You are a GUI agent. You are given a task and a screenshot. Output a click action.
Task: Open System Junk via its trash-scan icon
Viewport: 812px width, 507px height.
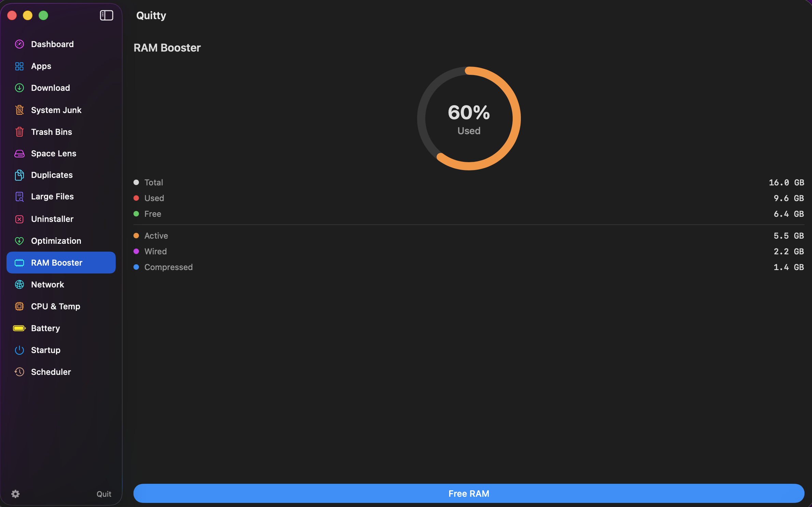tap(19, 110)
